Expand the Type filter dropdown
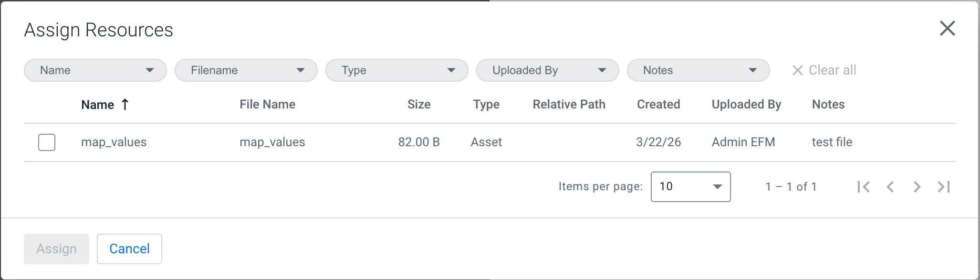This screenshot has height=280, width=980. click(397, 70)
